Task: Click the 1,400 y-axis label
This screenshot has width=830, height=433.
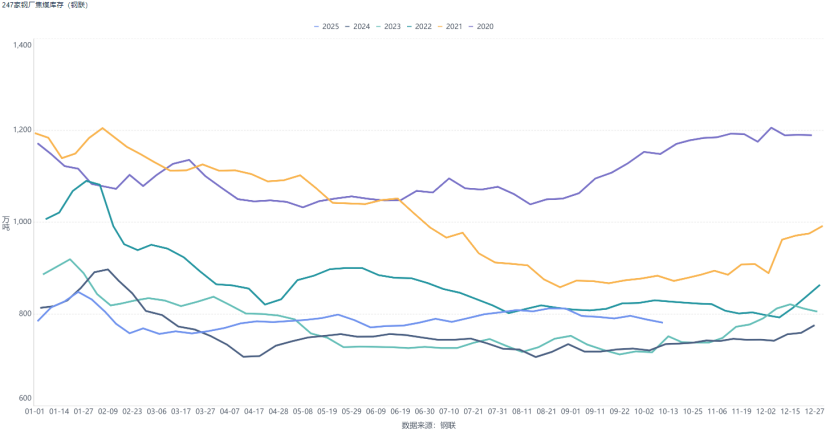Action: (x=24, y=45)
